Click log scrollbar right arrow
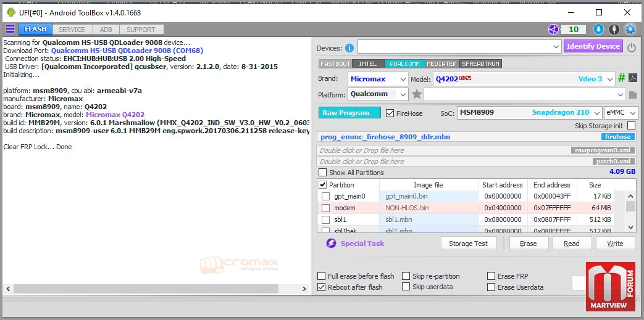 304,289
